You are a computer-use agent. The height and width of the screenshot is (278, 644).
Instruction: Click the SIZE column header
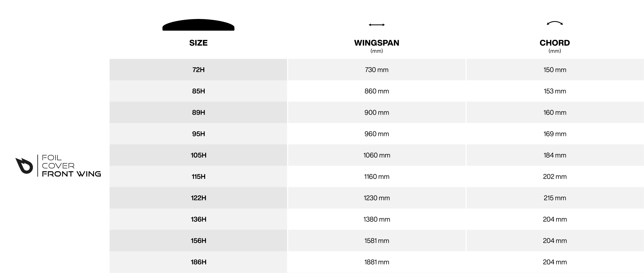tap(198, 43)
